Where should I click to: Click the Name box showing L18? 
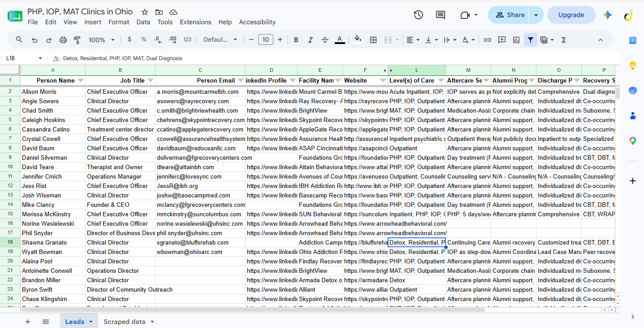pyautogui.click(x=23, y=58)
